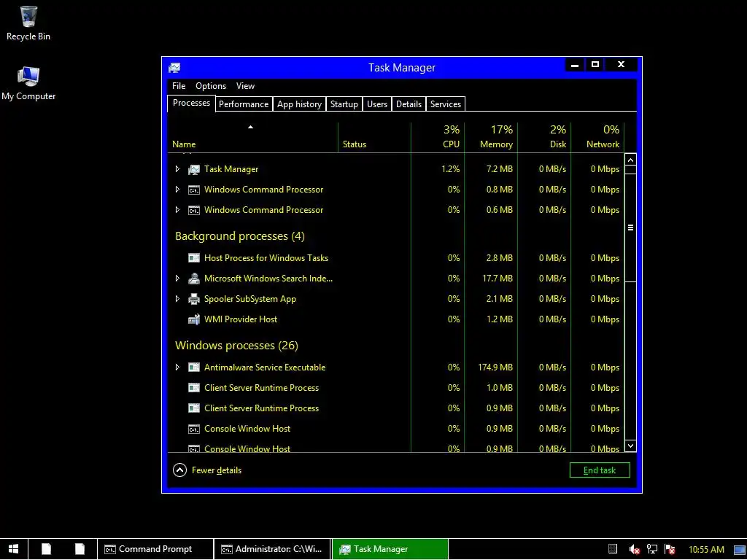Select the Windows processes (26) header
Viewport: 747px width, 560px height.
[236, 346]
